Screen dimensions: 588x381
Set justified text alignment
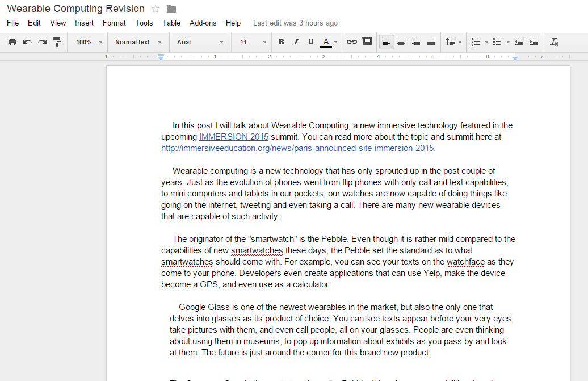click(431, 42)
